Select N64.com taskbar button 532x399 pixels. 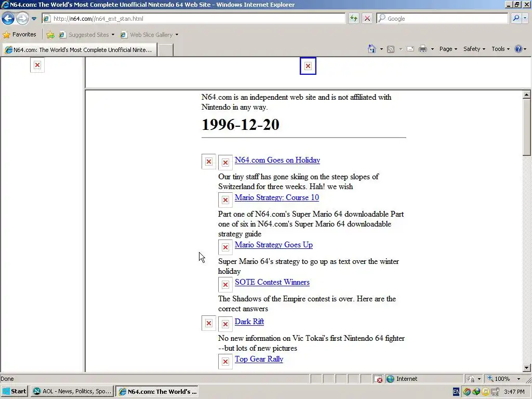point(157,391)
